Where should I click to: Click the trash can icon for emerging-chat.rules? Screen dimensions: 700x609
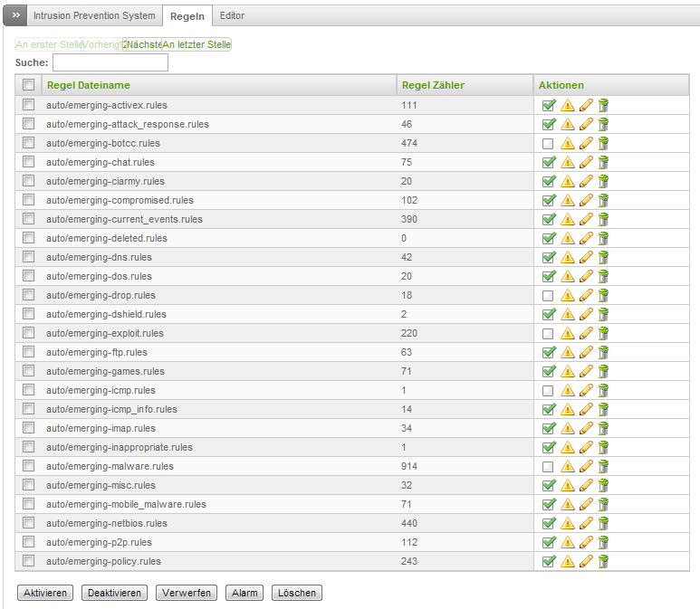pos(603,162)
